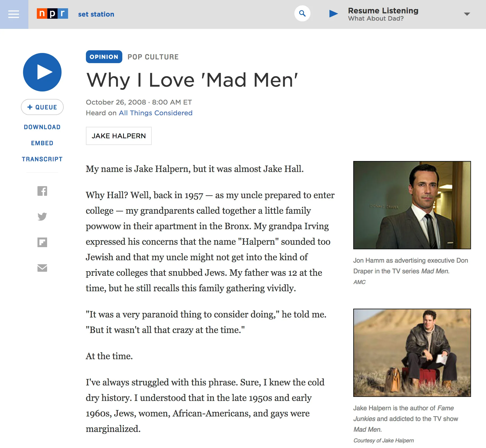Share the article by email
This screenshot has width=486, height=448.
point(42,268)
